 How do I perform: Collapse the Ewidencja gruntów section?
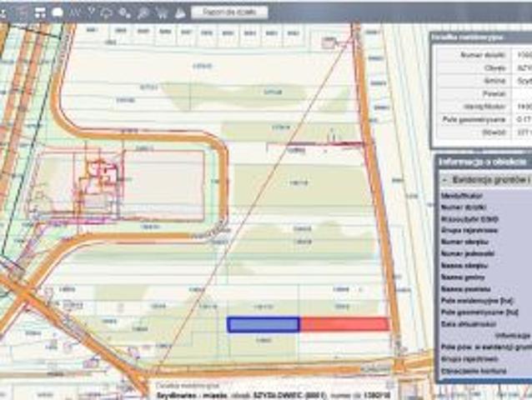447,179
